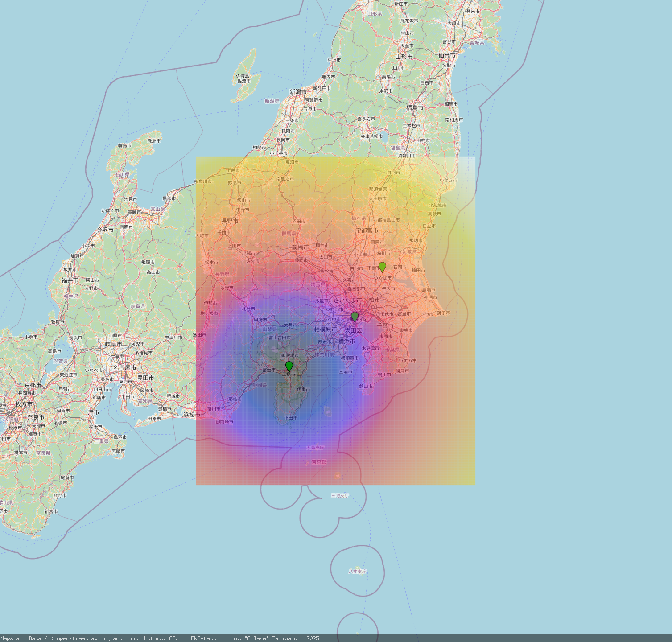
Task: Click the 仙台市 city label
Action: [x=447, y=56]
